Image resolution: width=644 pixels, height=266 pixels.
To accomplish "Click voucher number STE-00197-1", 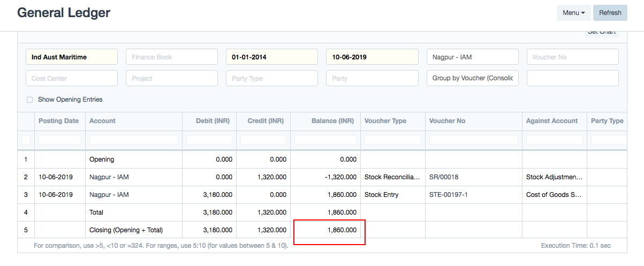I will (x=449, y=195).
